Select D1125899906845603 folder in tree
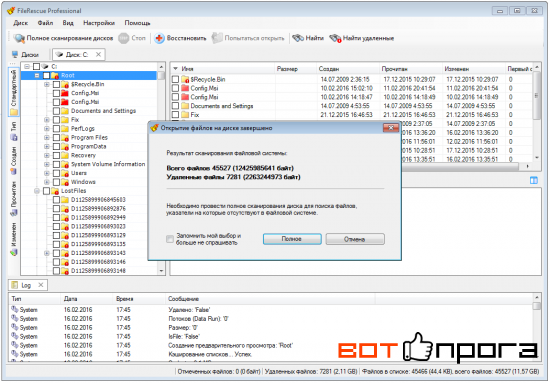The width and height of the screenshot is (550, 383). coord(98,200)
